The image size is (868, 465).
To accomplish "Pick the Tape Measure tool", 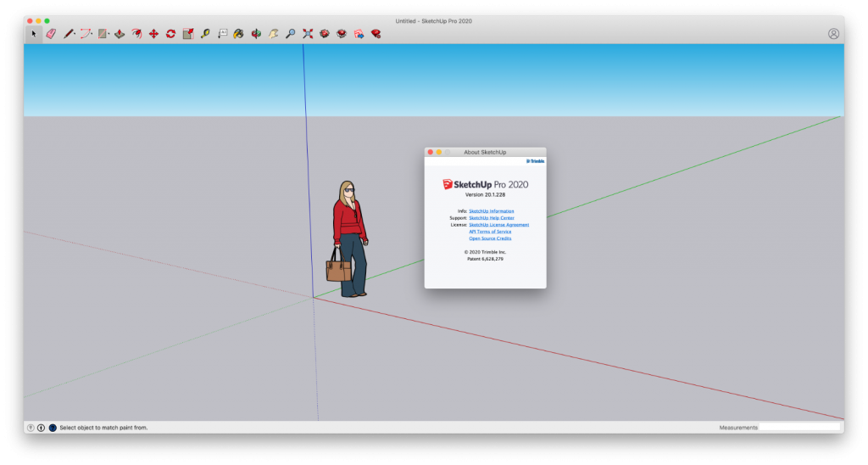I will click(x=205, y=34).
